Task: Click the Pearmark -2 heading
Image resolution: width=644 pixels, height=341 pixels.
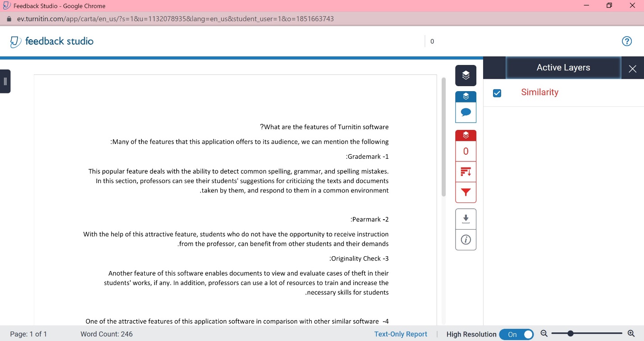Action: (x=370, y=220)
